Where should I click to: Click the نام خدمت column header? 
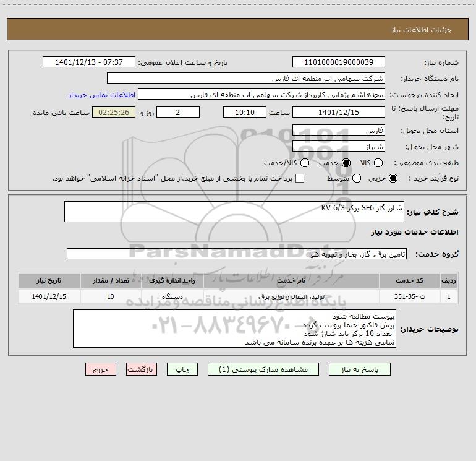[x=291, y=280]
